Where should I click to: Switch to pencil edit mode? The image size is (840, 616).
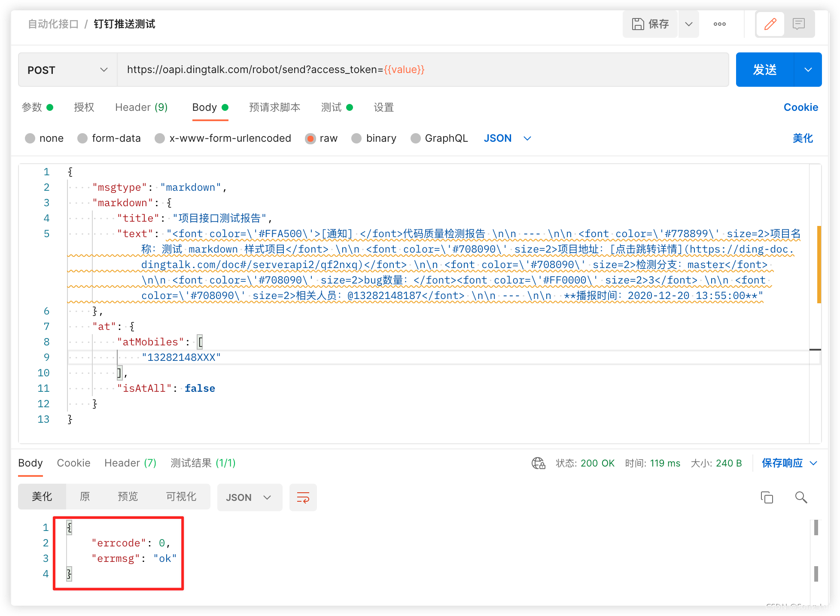[x=770, y=24]
